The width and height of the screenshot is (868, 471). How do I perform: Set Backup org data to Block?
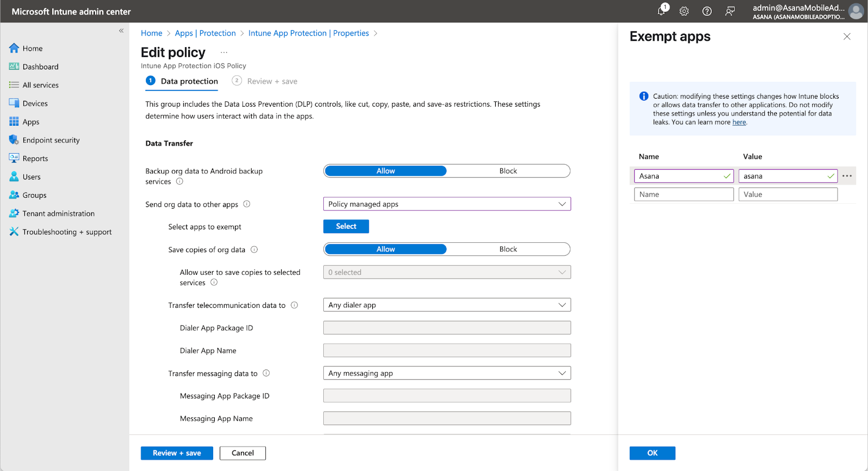click(x=508, y=171)
